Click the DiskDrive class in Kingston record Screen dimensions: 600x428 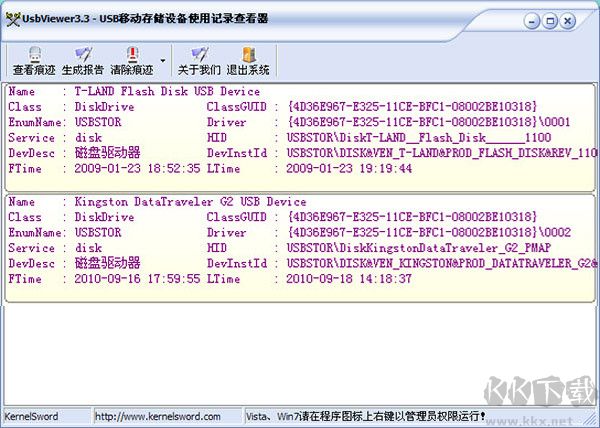click(x=104, y=217)
